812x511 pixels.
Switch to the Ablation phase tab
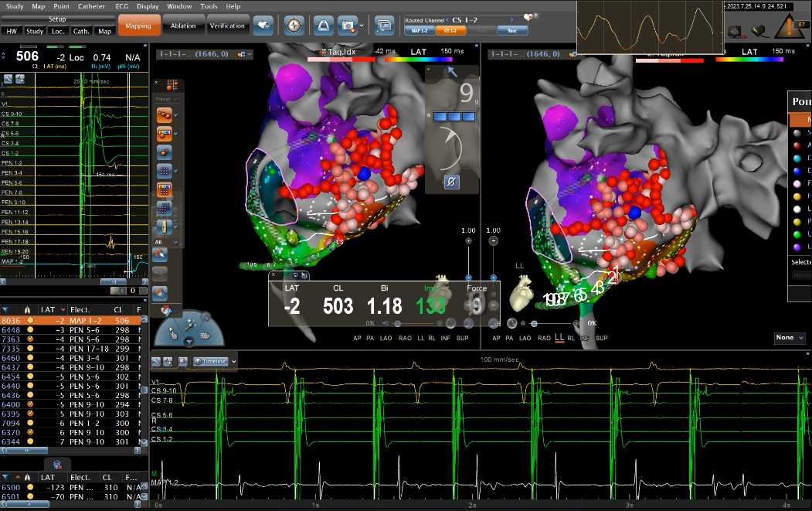click(x=183, y=26)
